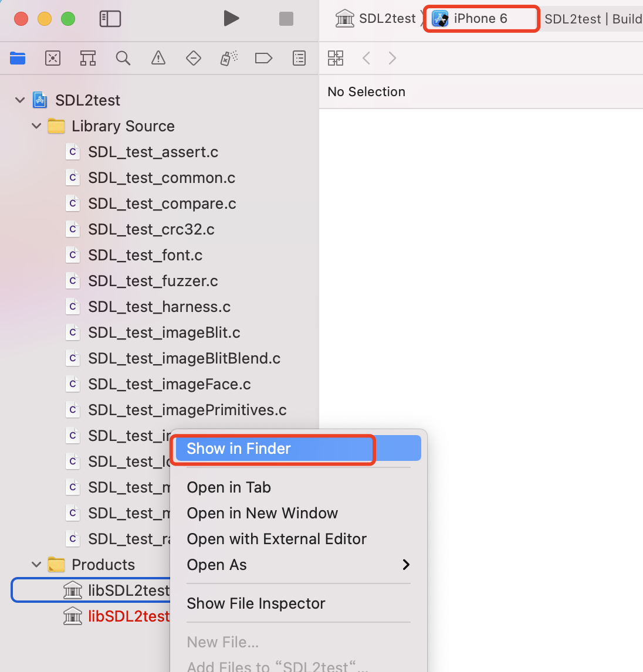643x672 pixels.
Task: Select the SDL2test scheme in toolbar
Action: click(x=375, y=18)
